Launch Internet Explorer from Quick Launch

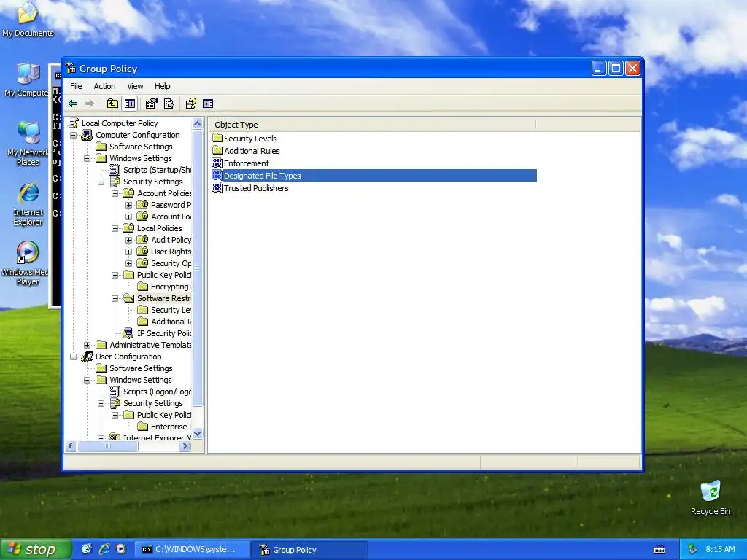tap(104, 549)
